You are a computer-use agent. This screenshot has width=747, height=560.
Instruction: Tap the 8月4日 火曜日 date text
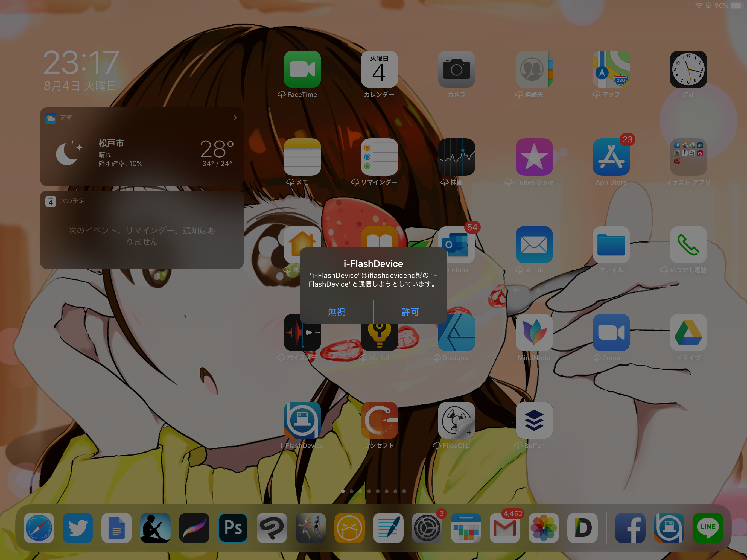[x=80, y=86]
